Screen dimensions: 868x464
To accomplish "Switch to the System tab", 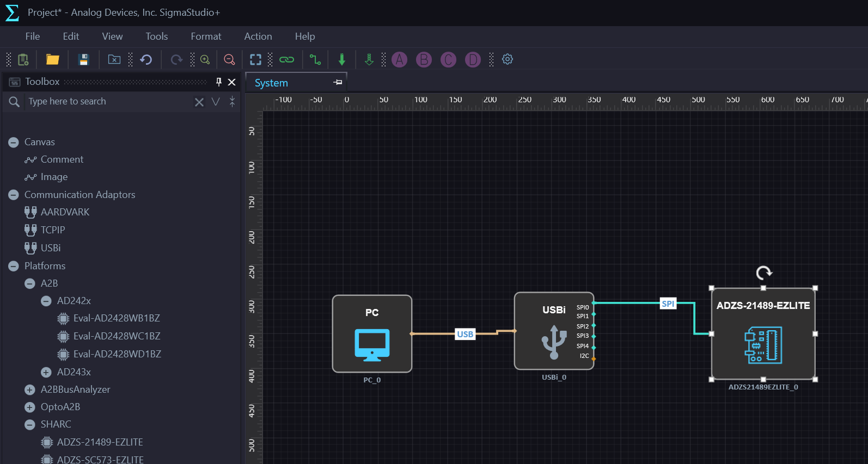I will pyautogui.click(x=271, y=83).
